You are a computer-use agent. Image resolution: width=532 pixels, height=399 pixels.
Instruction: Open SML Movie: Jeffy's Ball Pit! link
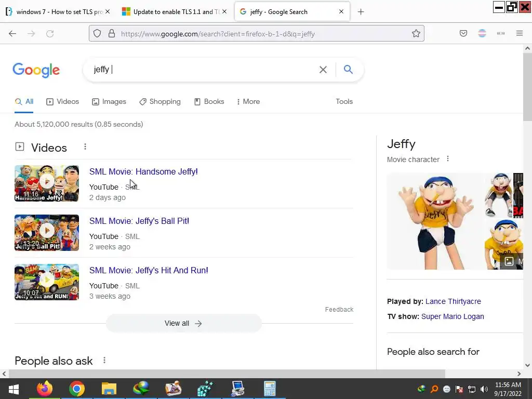139,221
